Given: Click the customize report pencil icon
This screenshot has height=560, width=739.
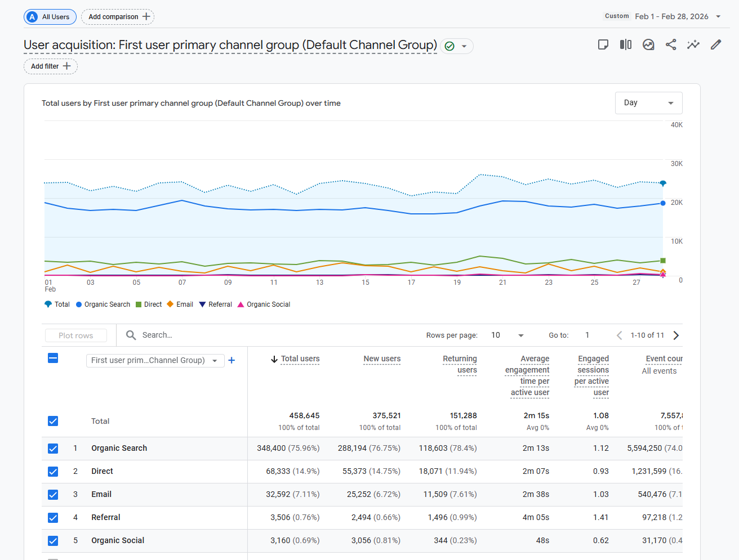Looking at the screenshot, I should click(x=716, y=44).
